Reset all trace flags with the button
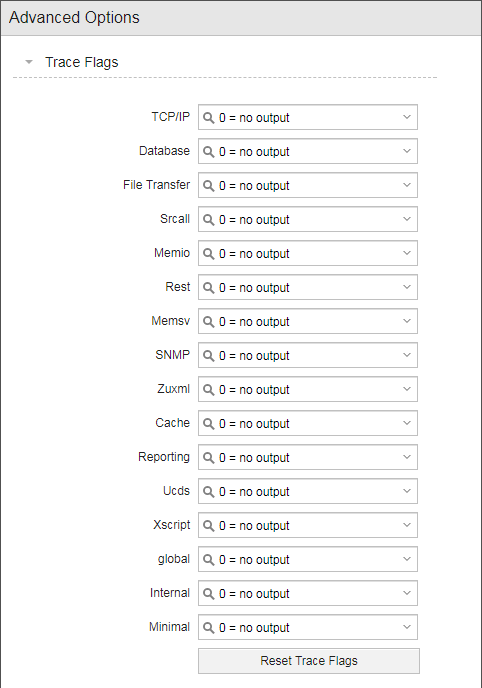 click(309, 661)
